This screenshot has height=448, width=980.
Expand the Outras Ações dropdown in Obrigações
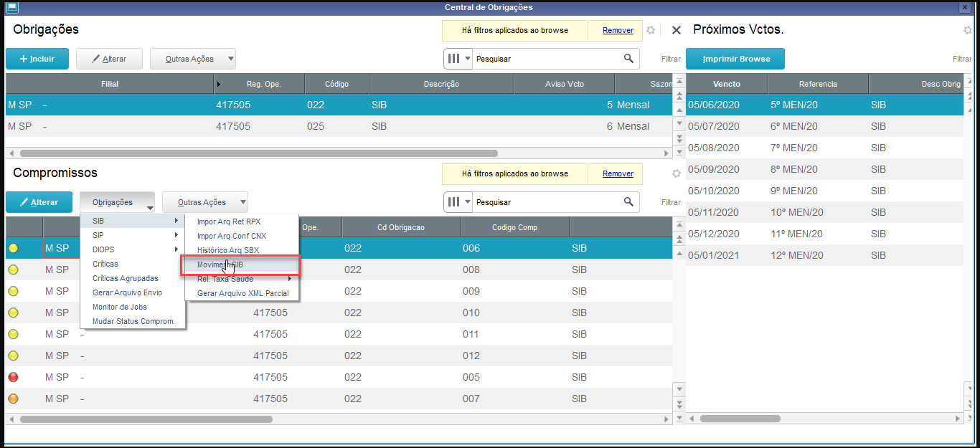click(x=230, y=59)
